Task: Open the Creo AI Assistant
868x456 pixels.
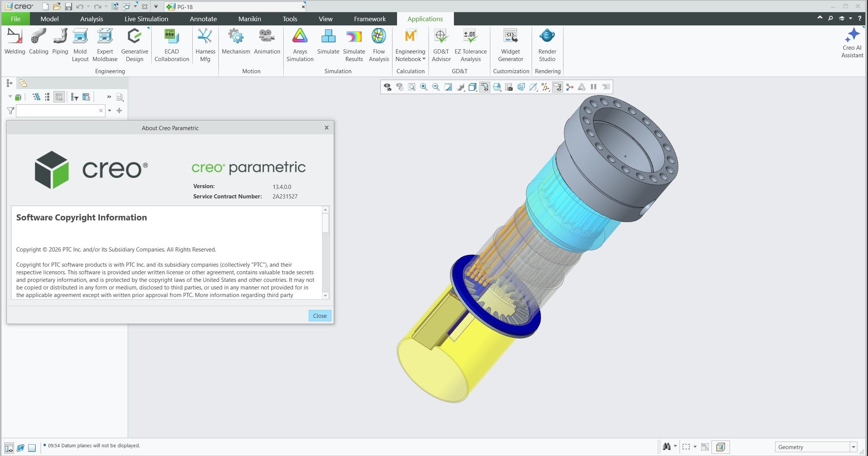Action: pyautogui.click(x=852, y=43)
